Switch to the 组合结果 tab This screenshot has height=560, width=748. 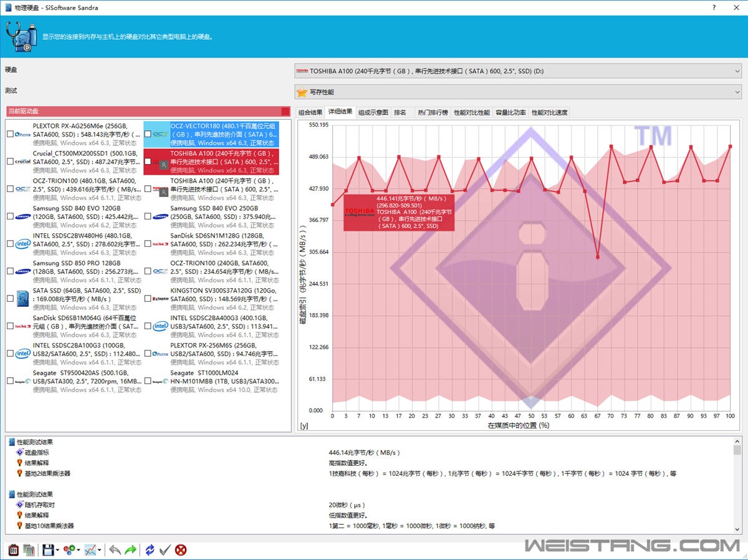[x=310, y=113]
